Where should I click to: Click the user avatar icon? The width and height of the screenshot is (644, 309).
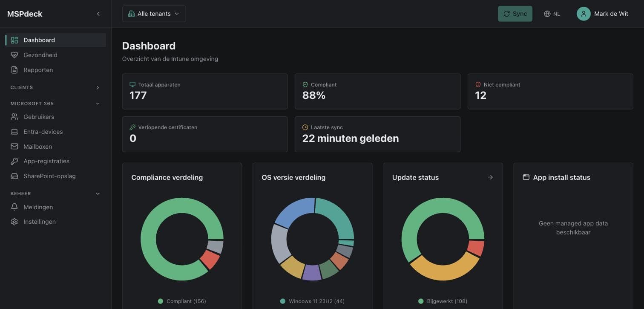point(584,14)
